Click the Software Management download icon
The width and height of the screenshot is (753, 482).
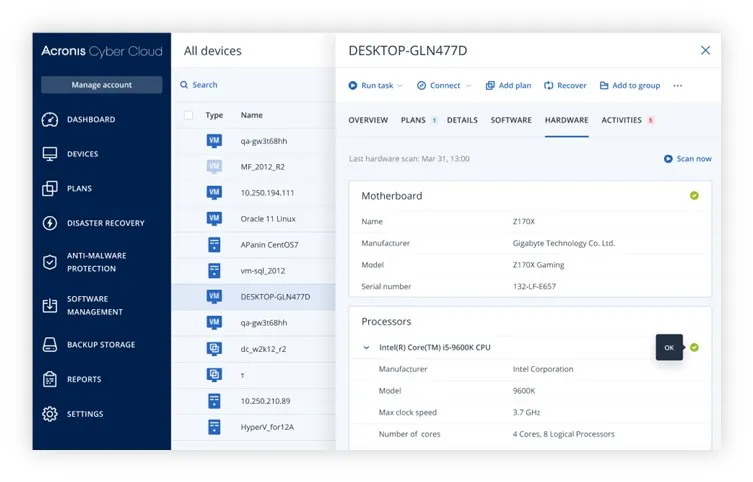coord(50,305)
